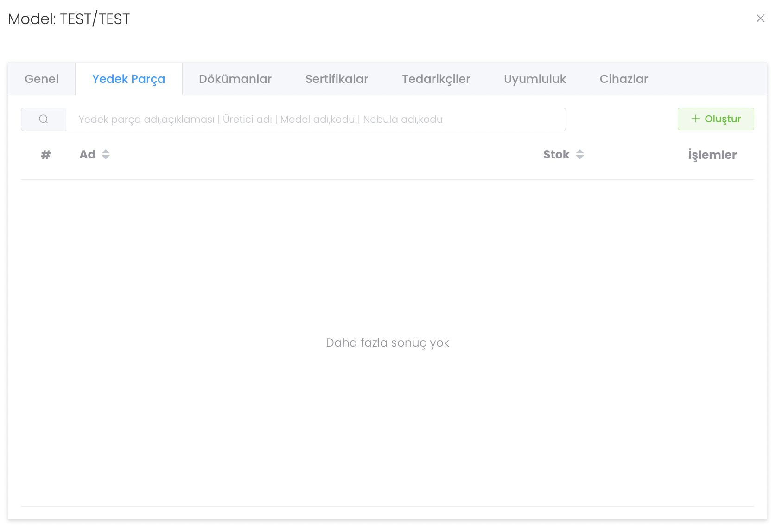Sort the Ad column descending
The image size is (776, 532).
[106, 158]
